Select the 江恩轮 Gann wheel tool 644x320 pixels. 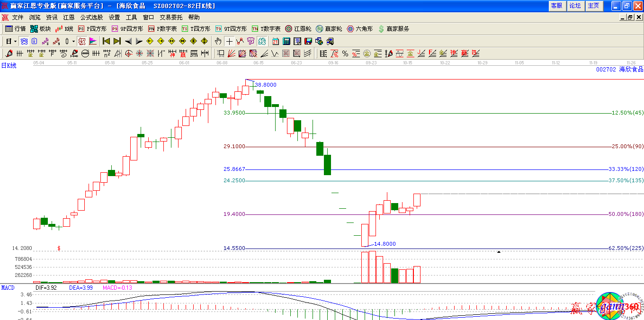[x=298, y=29]
